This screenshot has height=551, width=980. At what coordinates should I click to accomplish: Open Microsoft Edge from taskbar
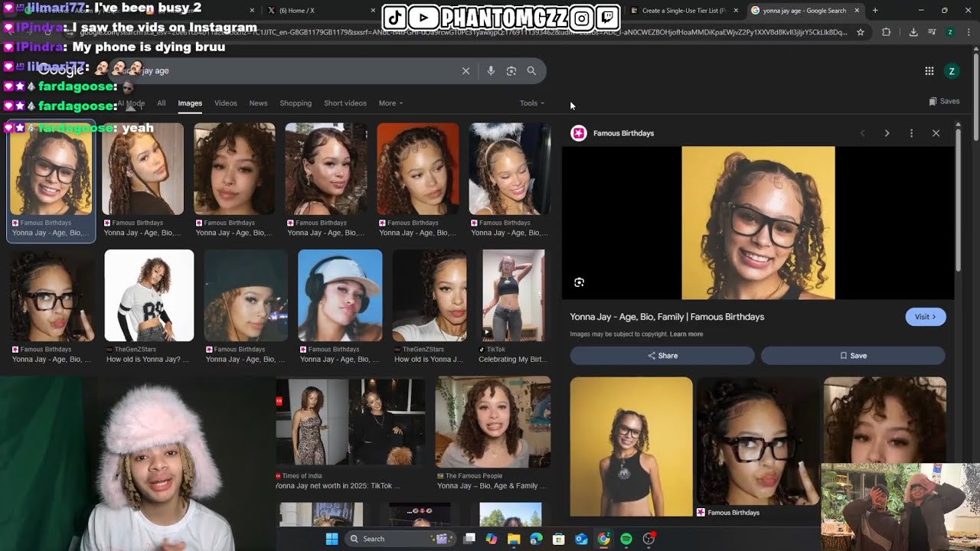point(536,539)
